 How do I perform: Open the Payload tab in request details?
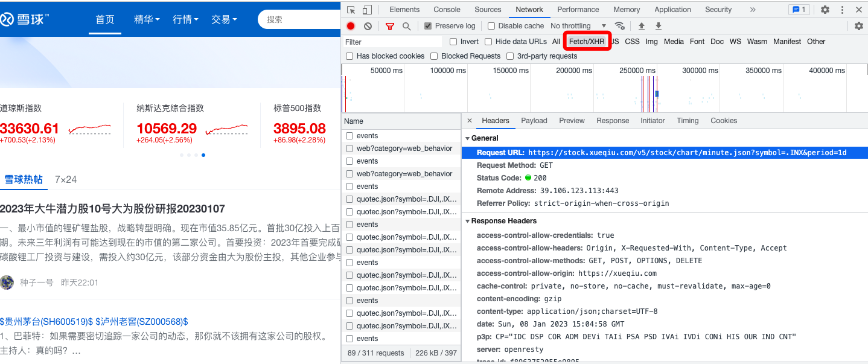click(x=534, y=121)
